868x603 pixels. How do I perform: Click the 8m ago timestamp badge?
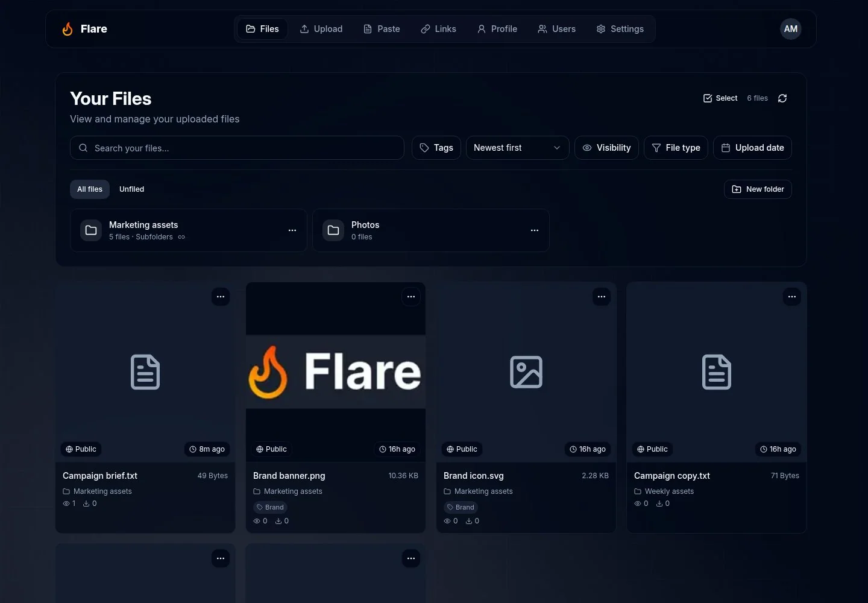point(207,449)
